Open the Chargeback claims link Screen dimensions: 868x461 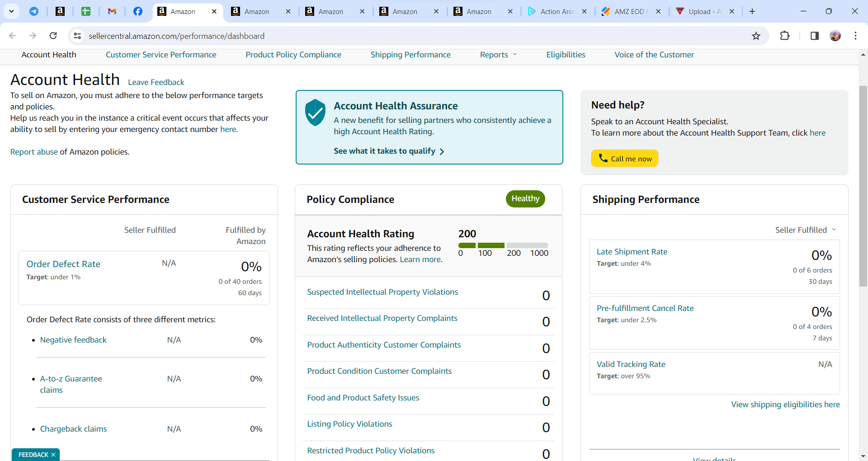point(73,429)
